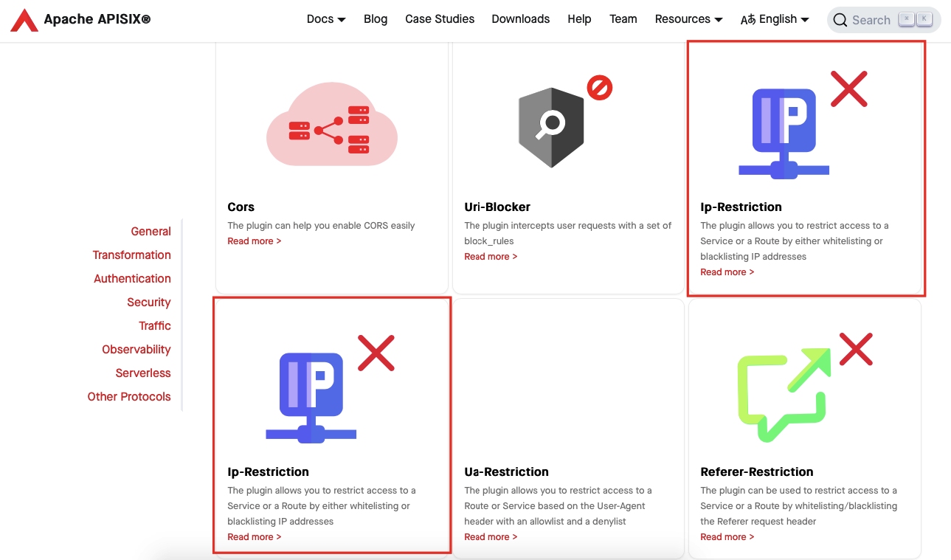
Task: Click the Cors cloud sharing icon
Action: click(332, 125)
